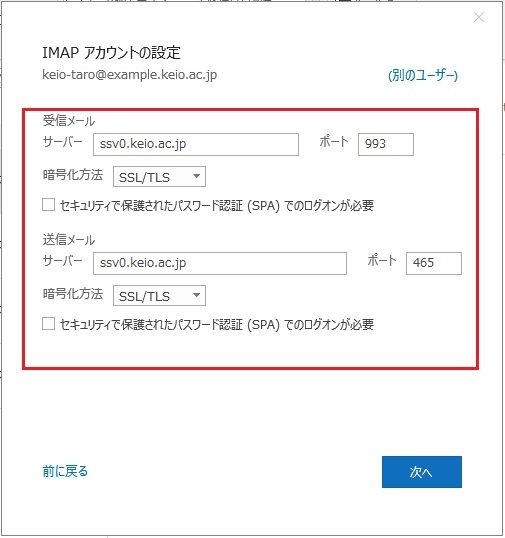Image resolution: width=505 pixels, height=538 pixels.
Task: Focus the outgoing mail server field
Action: coord(220,263)
